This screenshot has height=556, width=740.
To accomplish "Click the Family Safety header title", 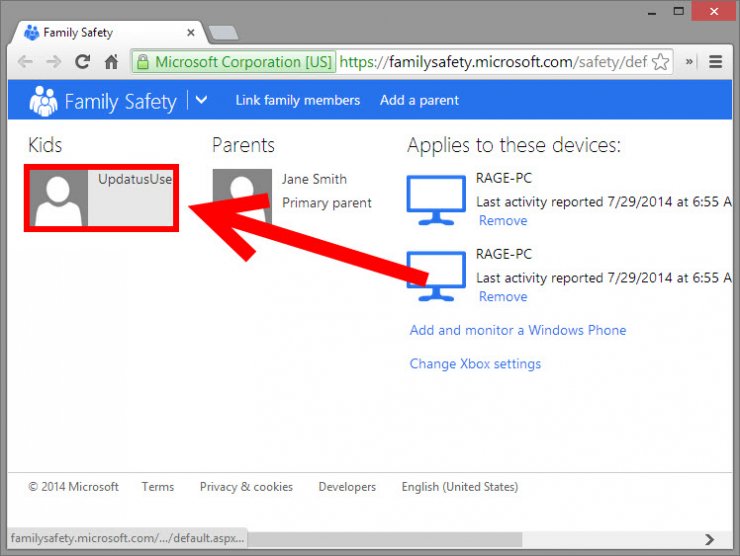I will (x=120, y=101).
